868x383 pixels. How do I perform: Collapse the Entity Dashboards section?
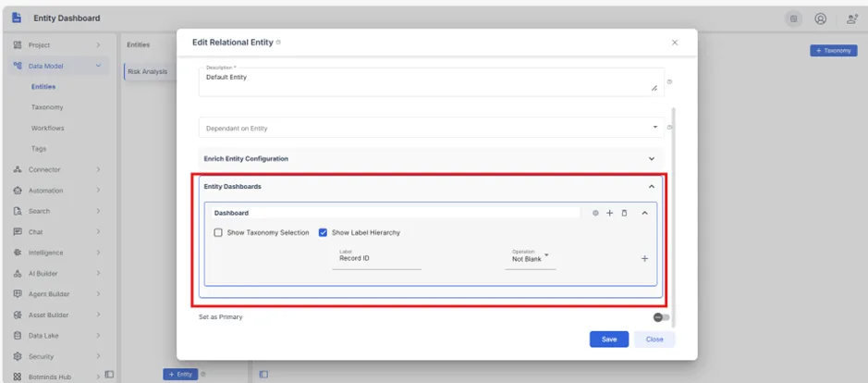point(652,187)
